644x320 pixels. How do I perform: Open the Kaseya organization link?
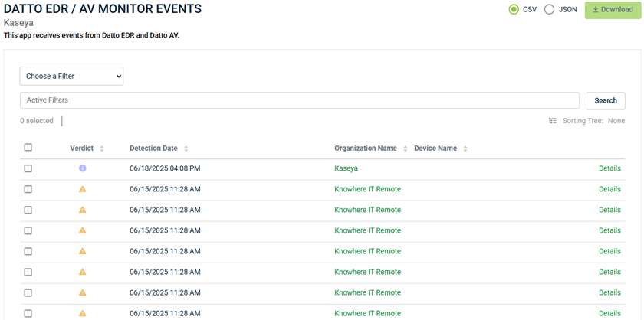pos(347,168)
